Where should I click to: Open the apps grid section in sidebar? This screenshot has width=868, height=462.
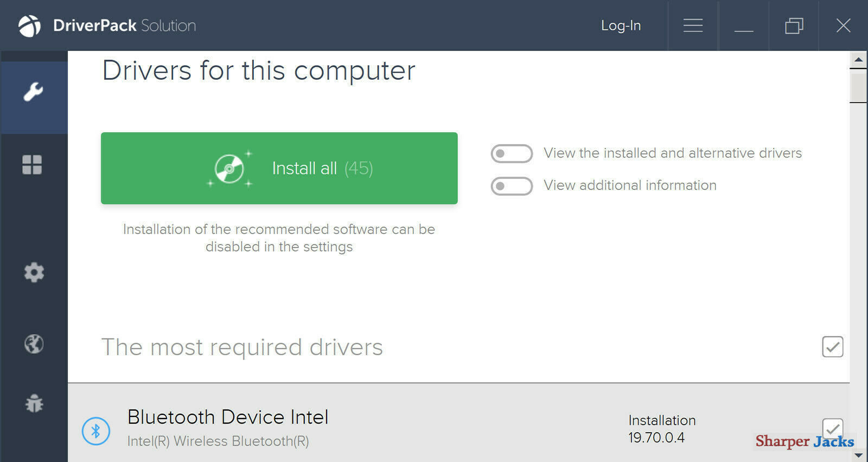(x=32, y=165)
